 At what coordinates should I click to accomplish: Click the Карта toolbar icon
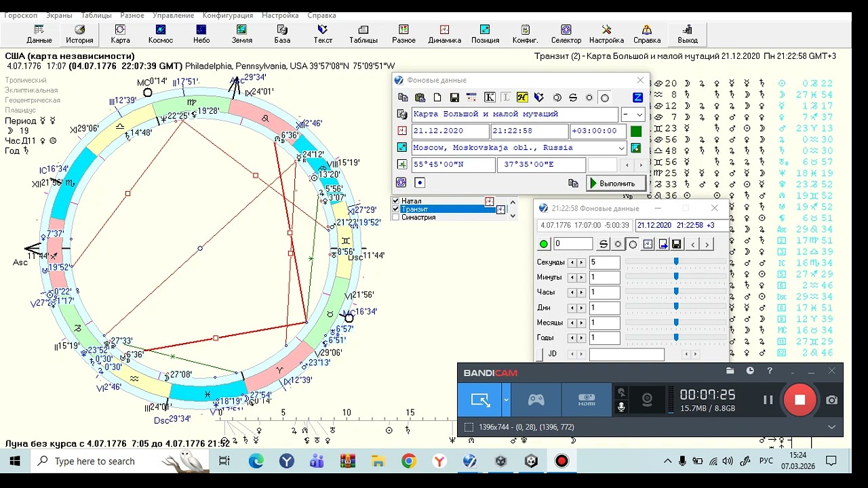pyautogui.click(x=120, y=34)
